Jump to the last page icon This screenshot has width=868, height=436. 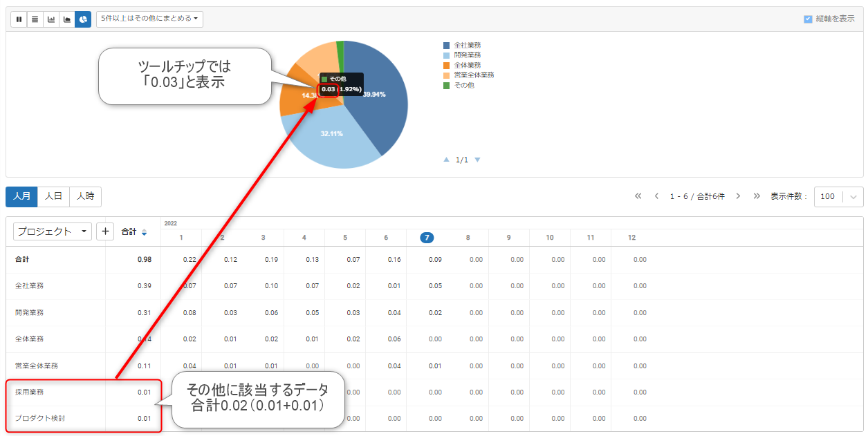[757, 196]
